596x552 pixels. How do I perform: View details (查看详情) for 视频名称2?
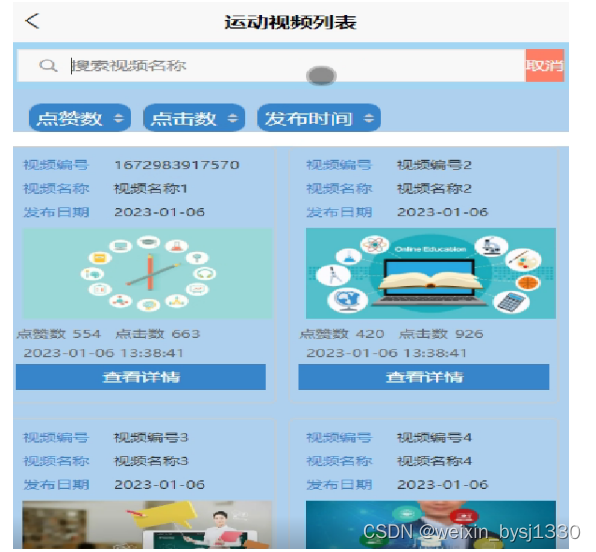(424, 377)
